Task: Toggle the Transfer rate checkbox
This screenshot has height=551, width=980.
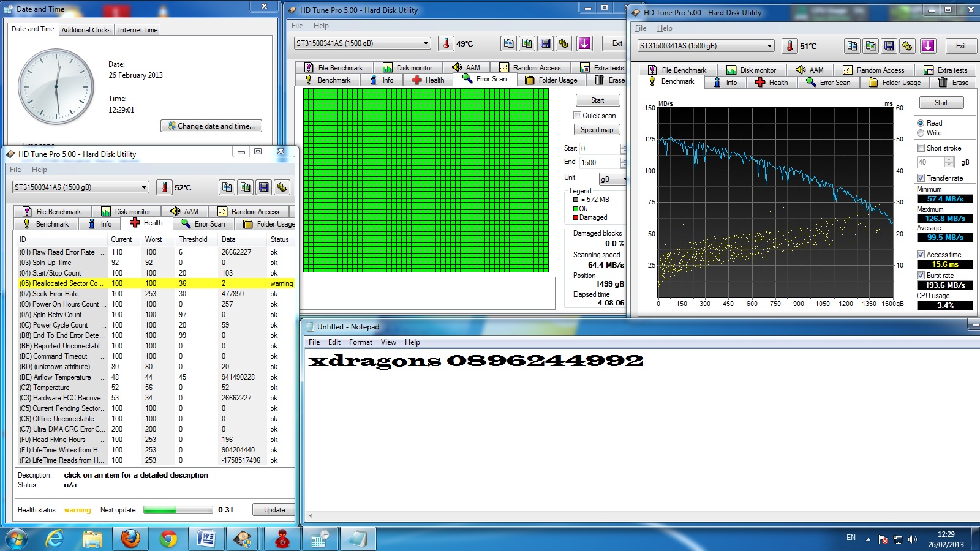Action: click(x=921, y=178)
